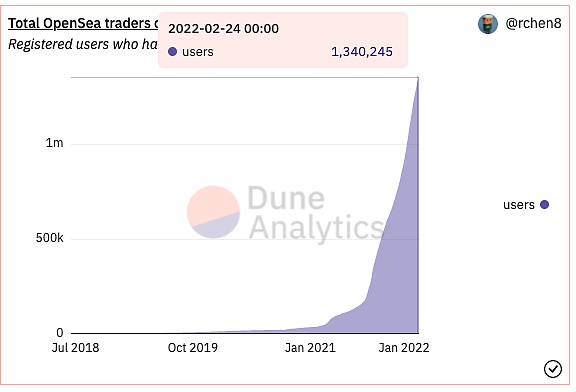Click the Jul 2018 axis label
This screenshot has width=576, height=392.
point(75,348)
